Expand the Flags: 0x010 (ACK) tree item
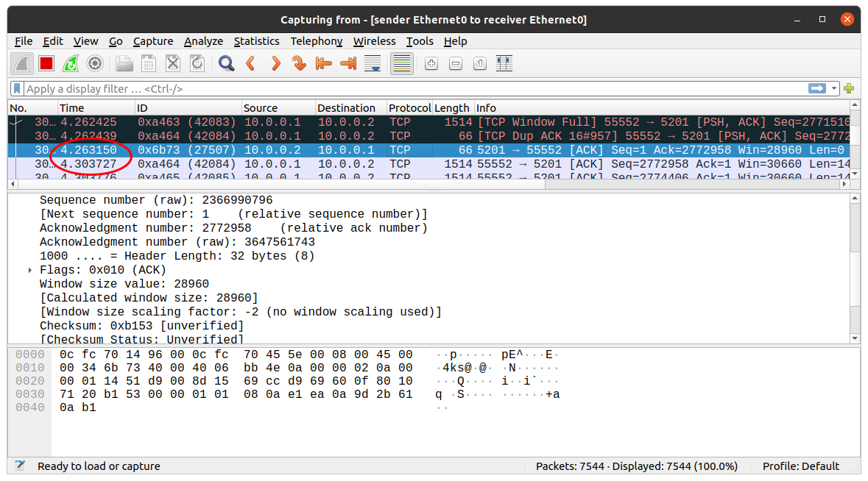Viewport: 868px width, 481px height. 30,270
